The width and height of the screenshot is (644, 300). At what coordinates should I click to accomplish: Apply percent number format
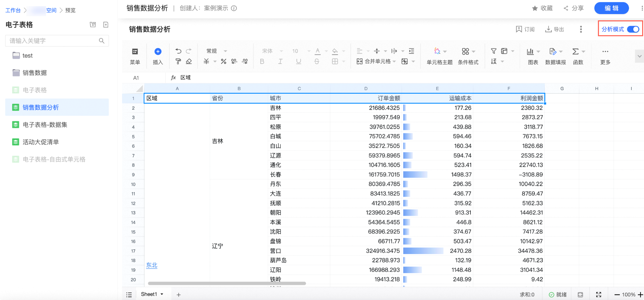point(223,62)
